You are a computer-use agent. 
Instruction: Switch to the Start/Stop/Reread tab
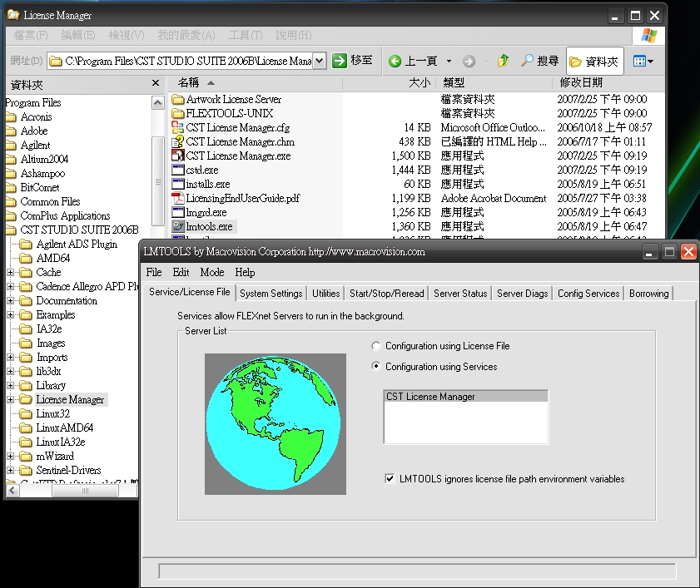(x=386, y=293)
